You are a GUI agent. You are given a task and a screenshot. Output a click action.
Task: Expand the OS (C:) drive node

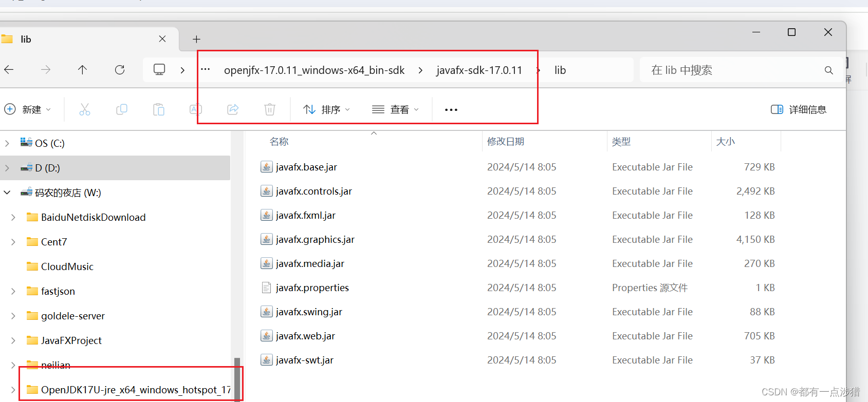point(7,143)
